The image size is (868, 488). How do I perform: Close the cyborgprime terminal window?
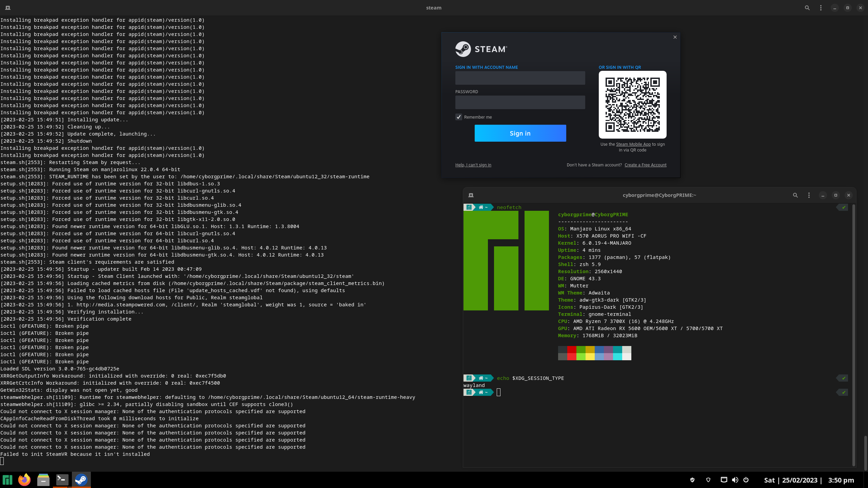click(x=849, y=195)
